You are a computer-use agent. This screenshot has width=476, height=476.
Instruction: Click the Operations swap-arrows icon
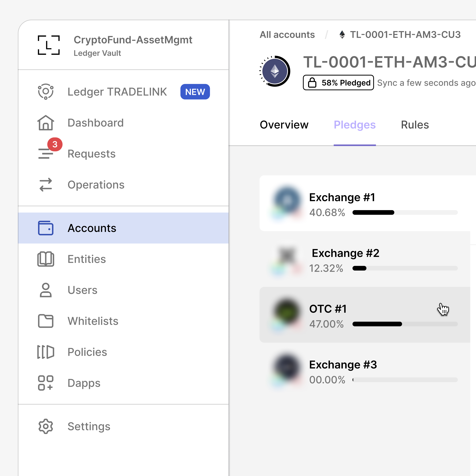pyautogui.click(x=46, y=185)
